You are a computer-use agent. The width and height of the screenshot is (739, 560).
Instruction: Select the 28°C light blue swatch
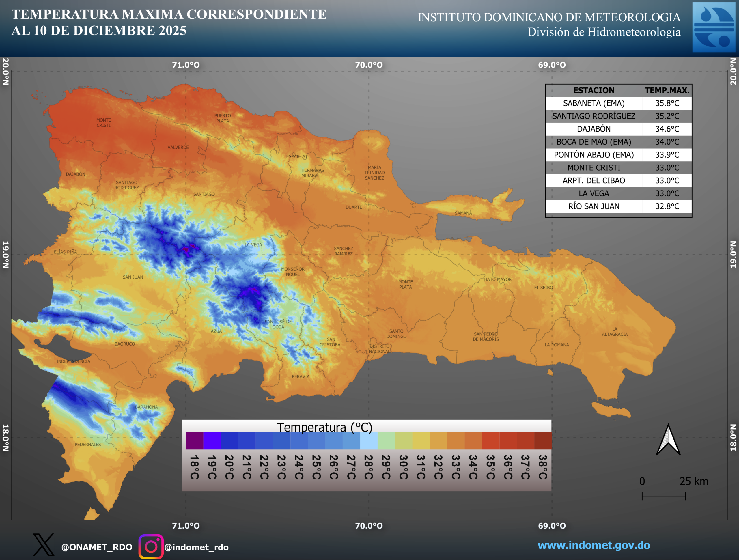point(369,441)
